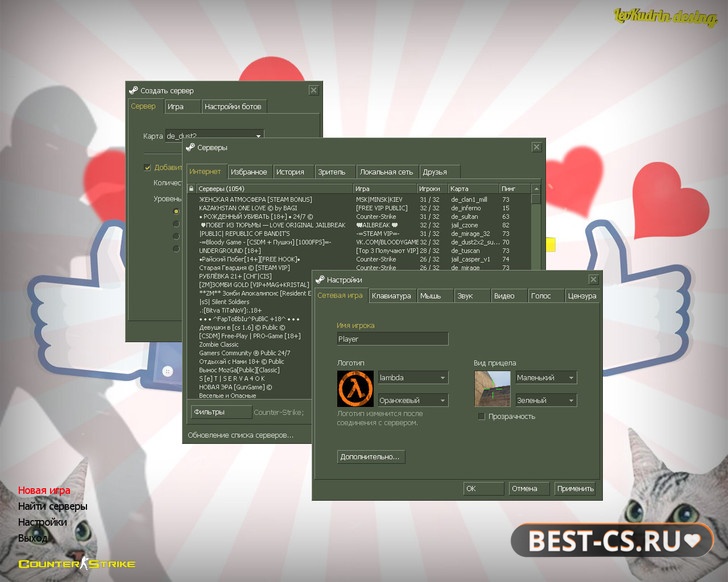Select server S[e]T | S E R V A 4 O K
Image resolution: width=728 pixels, height=582 pixels.
coord(233,378)
